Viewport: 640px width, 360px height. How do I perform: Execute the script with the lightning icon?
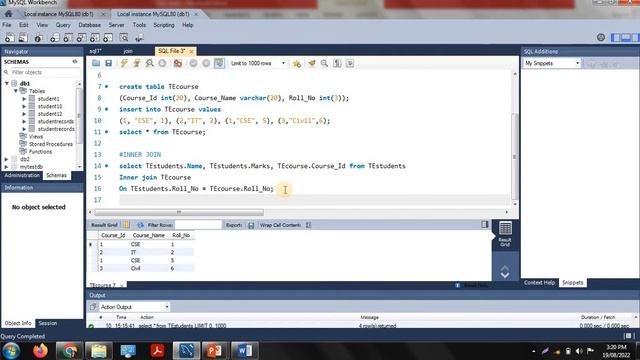(x=124, y=63)
